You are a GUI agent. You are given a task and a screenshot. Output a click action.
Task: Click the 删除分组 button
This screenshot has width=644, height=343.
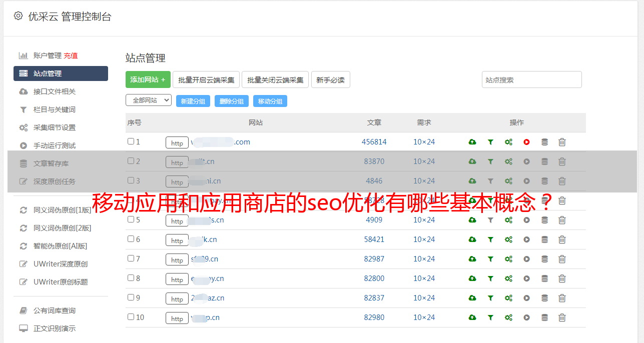coord(232,101)
